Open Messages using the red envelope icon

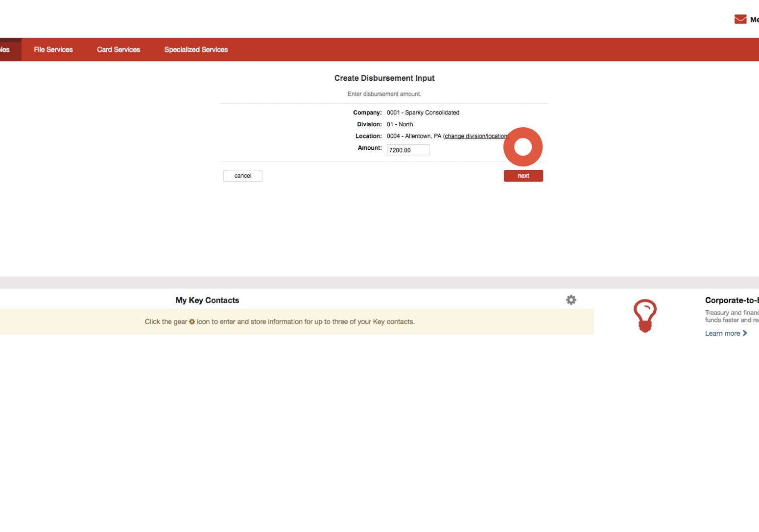click(740, 19)
